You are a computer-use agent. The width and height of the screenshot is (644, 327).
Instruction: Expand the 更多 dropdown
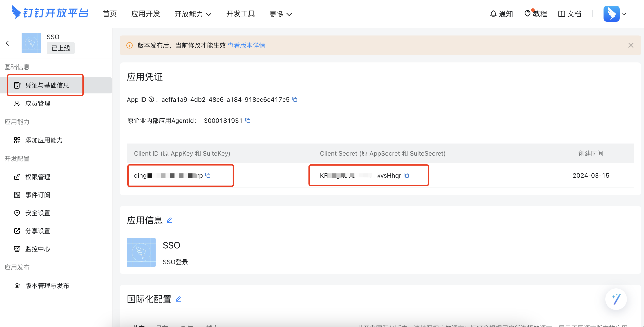click(280, 14)
